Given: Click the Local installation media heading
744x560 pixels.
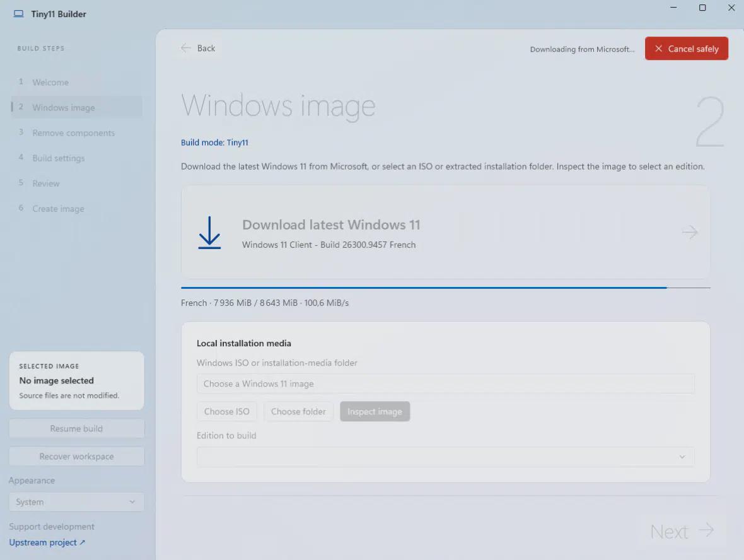Looking at the screenshot, I should (244, 343).
